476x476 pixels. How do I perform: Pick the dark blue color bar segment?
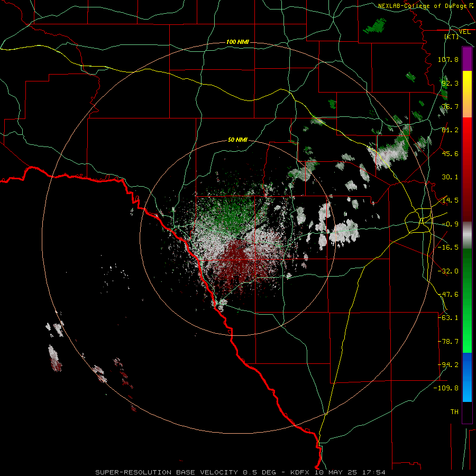(467, 364)
